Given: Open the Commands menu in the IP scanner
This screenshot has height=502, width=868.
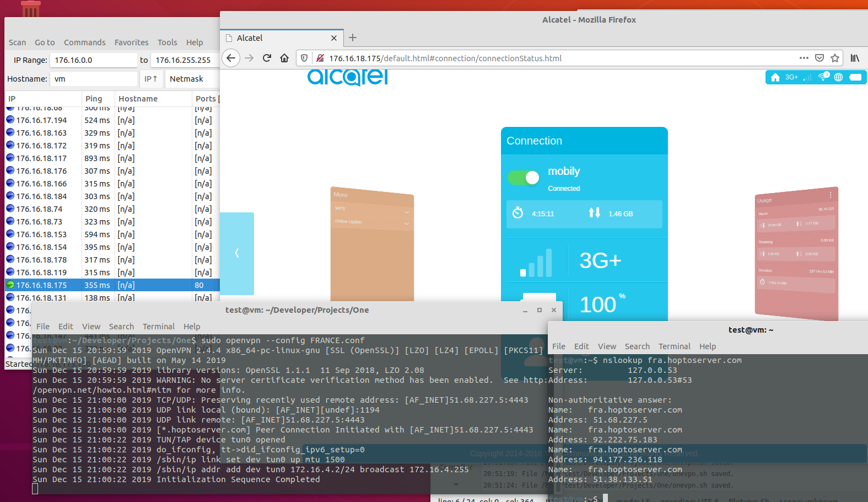Looking at the screenshot, I should tap(84, 42).
